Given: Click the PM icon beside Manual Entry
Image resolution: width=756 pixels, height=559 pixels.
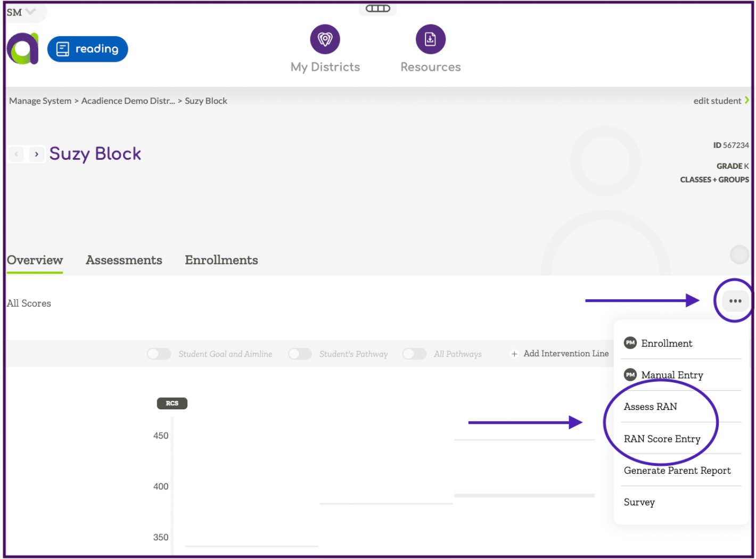Looking at the screenshot, I should click(630, 374).
